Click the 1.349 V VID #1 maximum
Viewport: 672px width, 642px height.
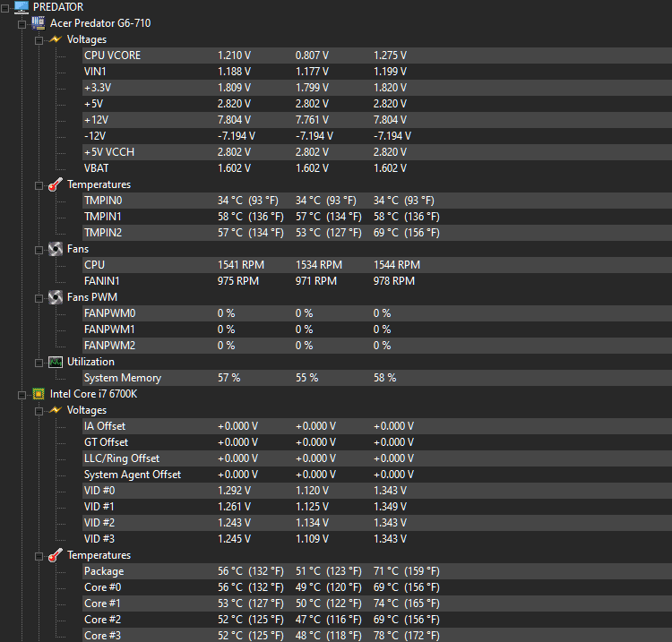tap(390, 507)
